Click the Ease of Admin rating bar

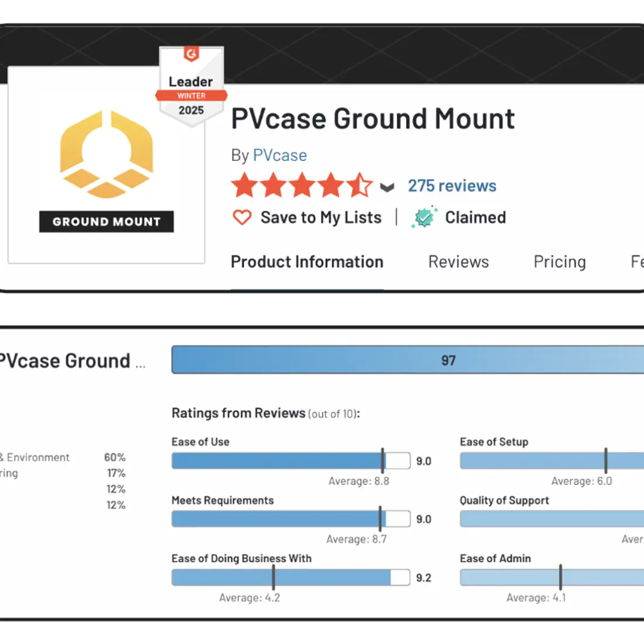(x=552, y=577)
